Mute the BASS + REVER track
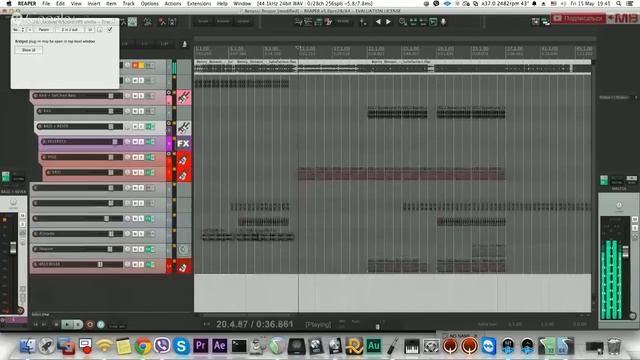The image size is (640, 360). 135,127
